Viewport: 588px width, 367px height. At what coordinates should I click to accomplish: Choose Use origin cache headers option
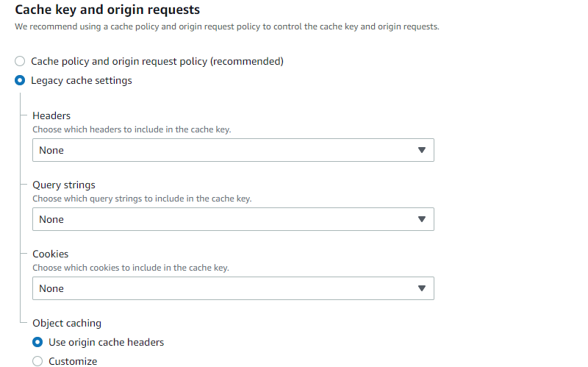point(38,342)
